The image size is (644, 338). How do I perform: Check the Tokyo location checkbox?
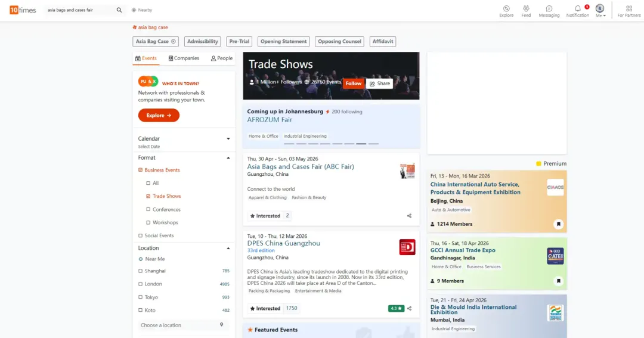[x=141, y=297]
